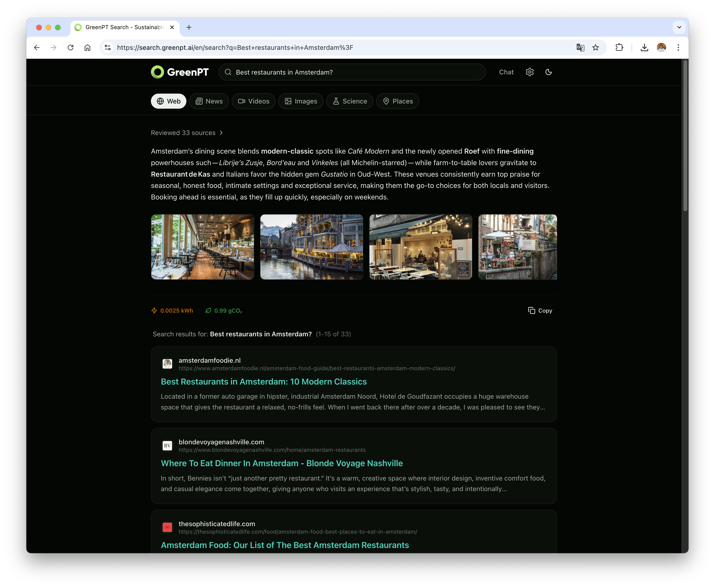Open the extensions puzzle icon
The height and width of the screenshot is (588, 715).
click(620, 48)
